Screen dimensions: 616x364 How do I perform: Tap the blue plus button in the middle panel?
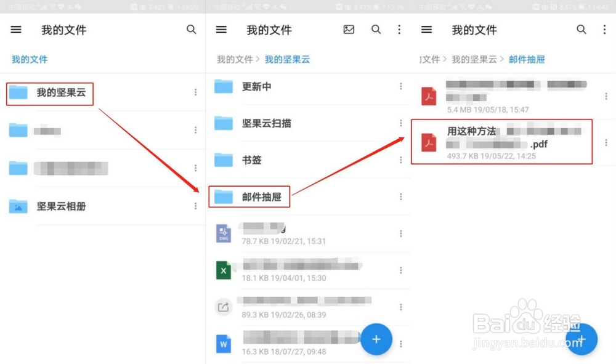tap(376, 339)
